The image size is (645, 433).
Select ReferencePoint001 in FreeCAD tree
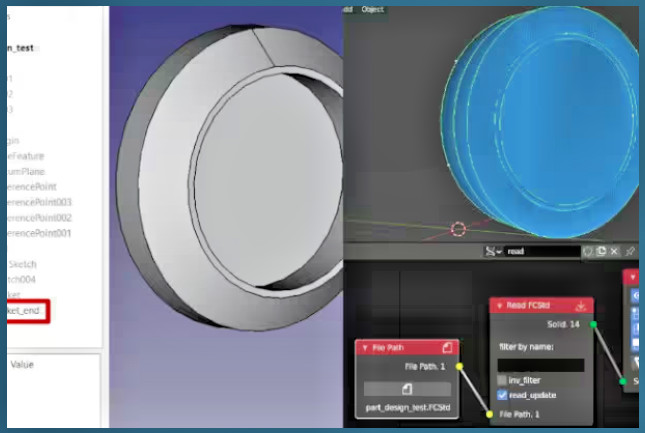click(39, 233)
